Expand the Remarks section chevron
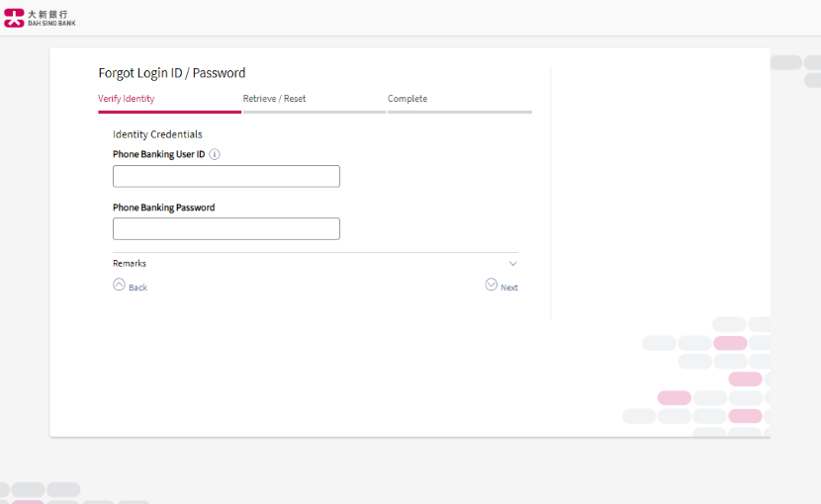The height and width of the screenshot is (504, 821). pyautogui.click(x=513, y=264)
